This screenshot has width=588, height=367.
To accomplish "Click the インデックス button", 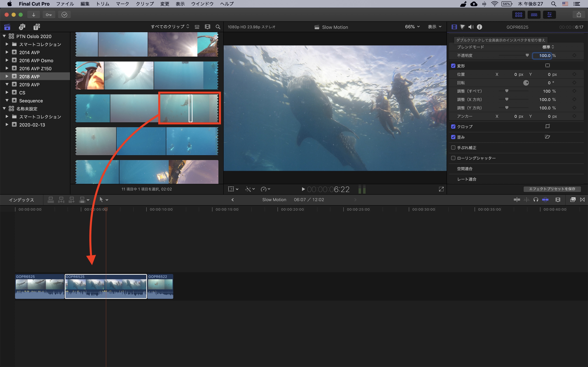I will tap(21, 200).
